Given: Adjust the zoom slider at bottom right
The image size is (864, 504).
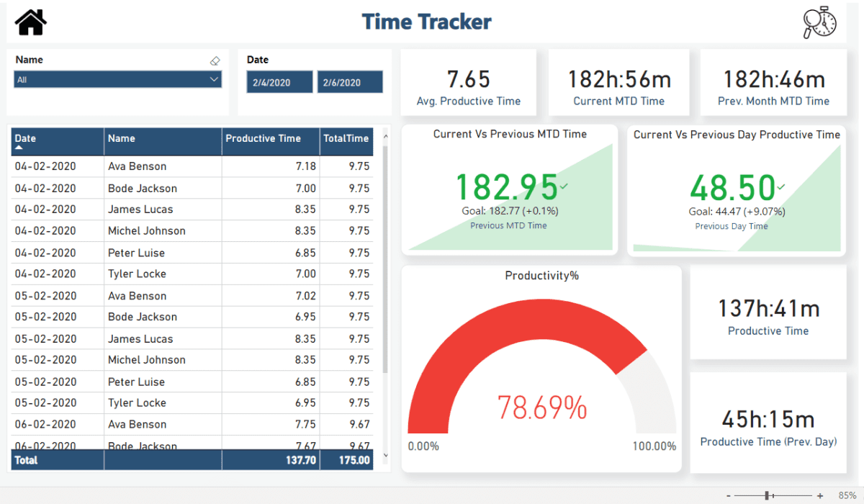Looking at the screenshot, I should point(768,495).
